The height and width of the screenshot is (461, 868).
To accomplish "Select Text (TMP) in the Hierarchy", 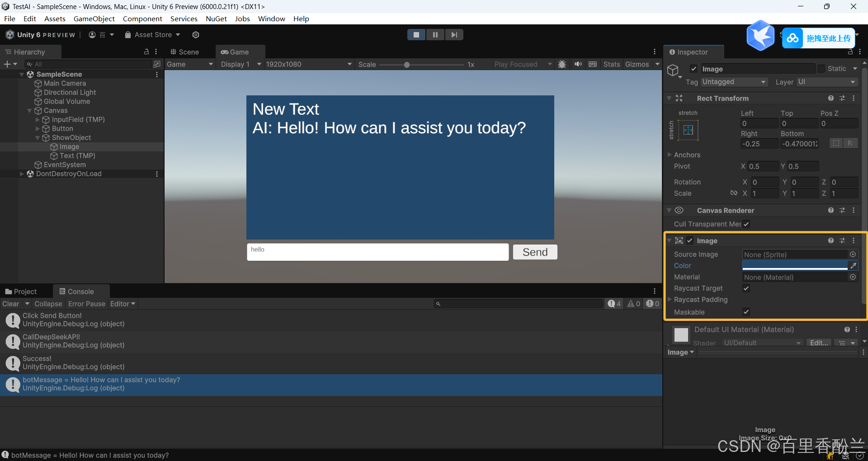I will coord(77,155).
